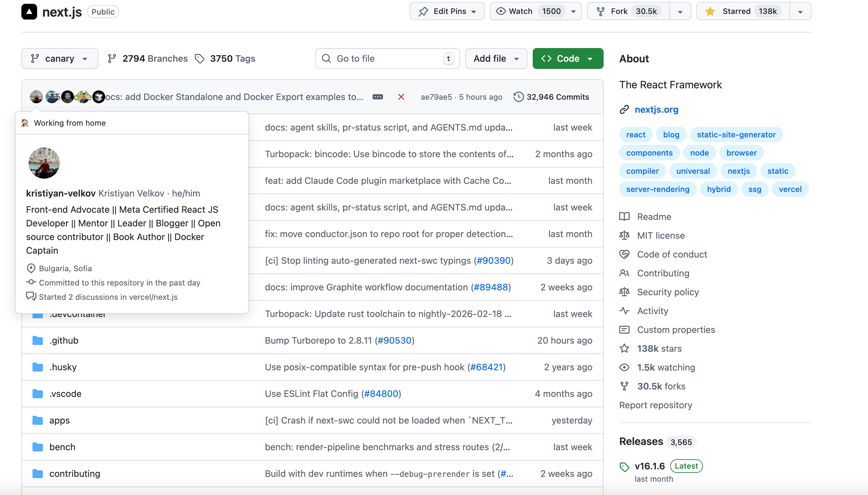The height and width of the screenshot is (495, 868).
Task: Click the branch icon next to 2794 Branches
Action: [112, 58]
